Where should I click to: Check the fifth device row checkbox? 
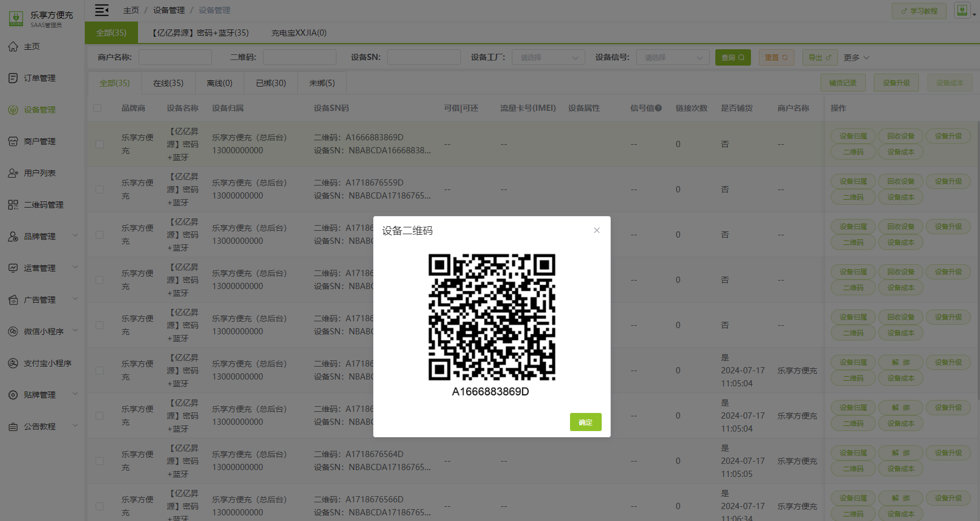[x=100, y=325]
